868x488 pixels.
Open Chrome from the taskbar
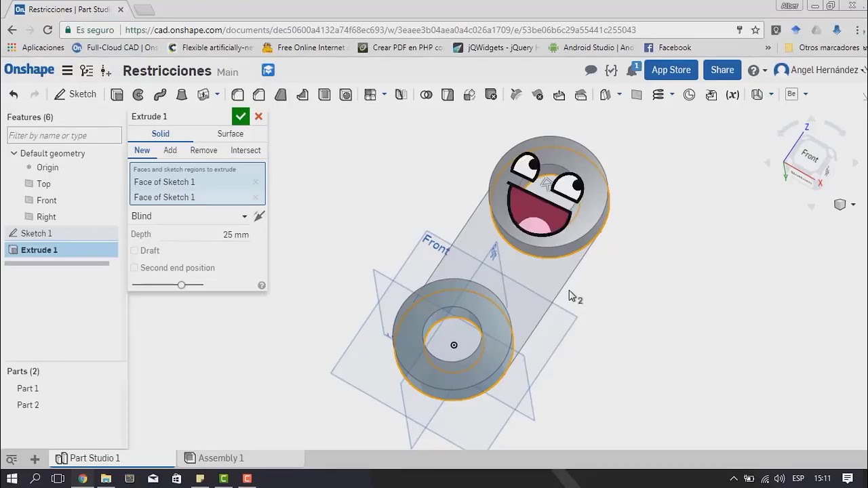tap(82, 479)
